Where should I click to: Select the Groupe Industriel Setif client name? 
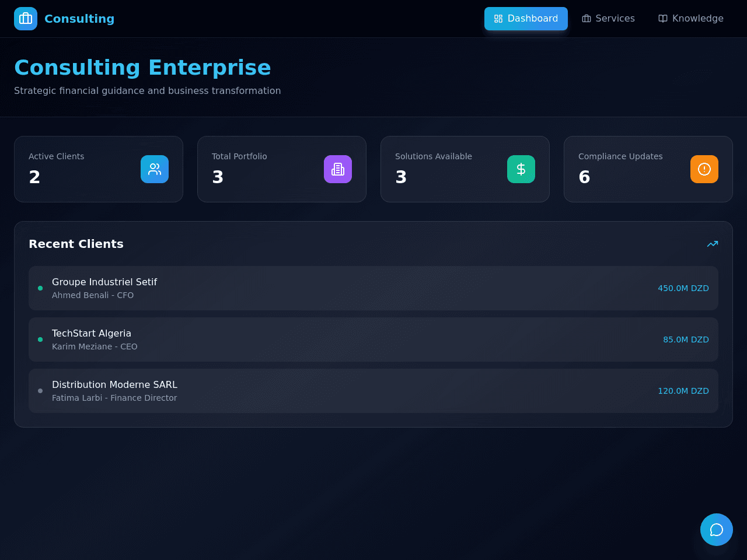pyautogui.click(x=104, y=282)
